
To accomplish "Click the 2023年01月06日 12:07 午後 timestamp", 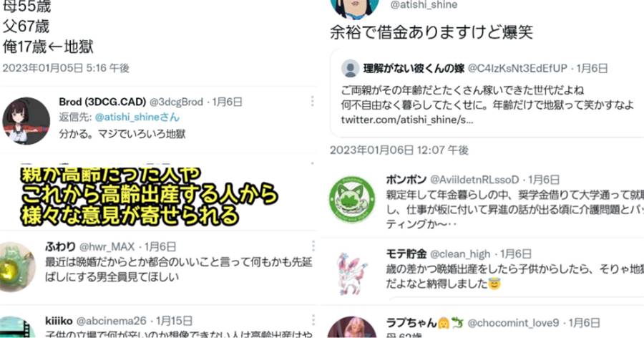I will 399,150.
